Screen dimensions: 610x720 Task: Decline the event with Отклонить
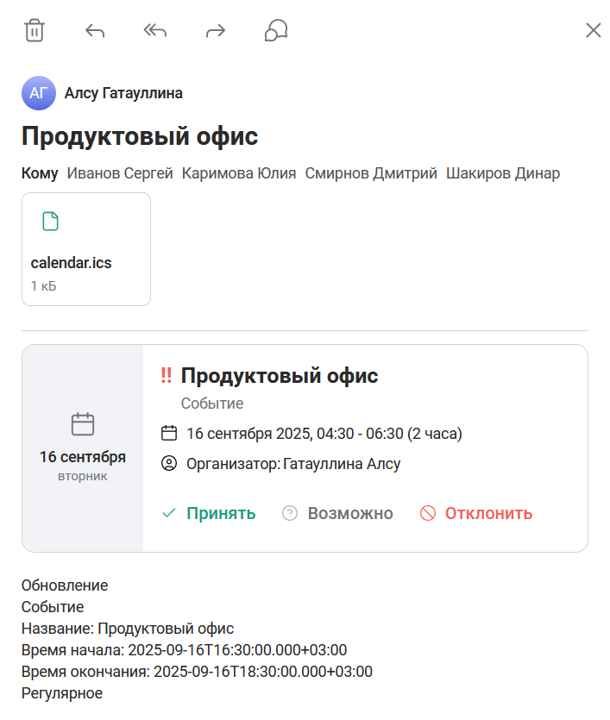(476, 513)
